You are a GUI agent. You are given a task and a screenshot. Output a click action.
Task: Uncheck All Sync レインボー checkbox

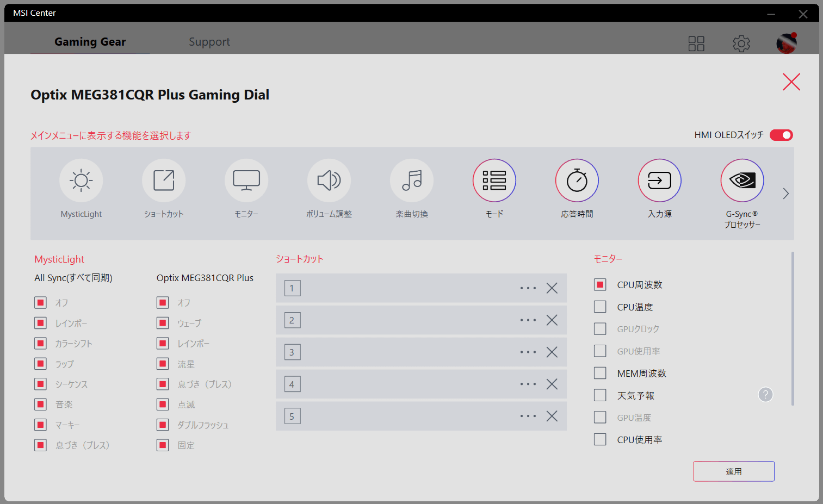(40, 323)
